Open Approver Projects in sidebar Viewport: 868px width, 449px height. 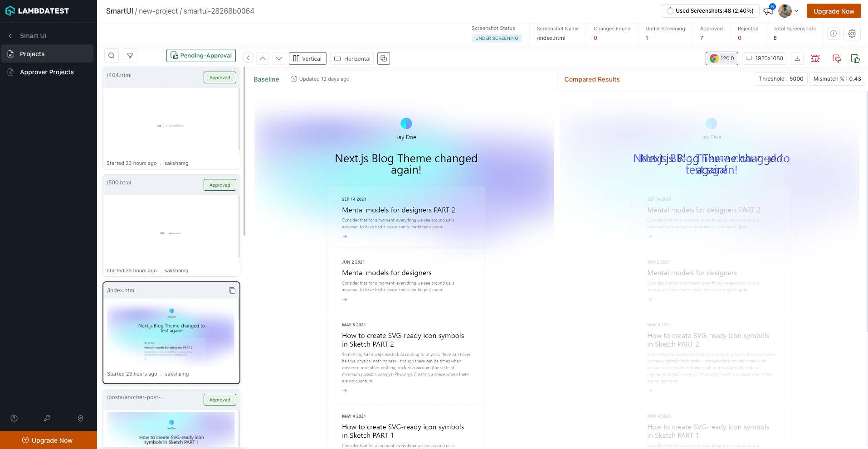(47, 72)
